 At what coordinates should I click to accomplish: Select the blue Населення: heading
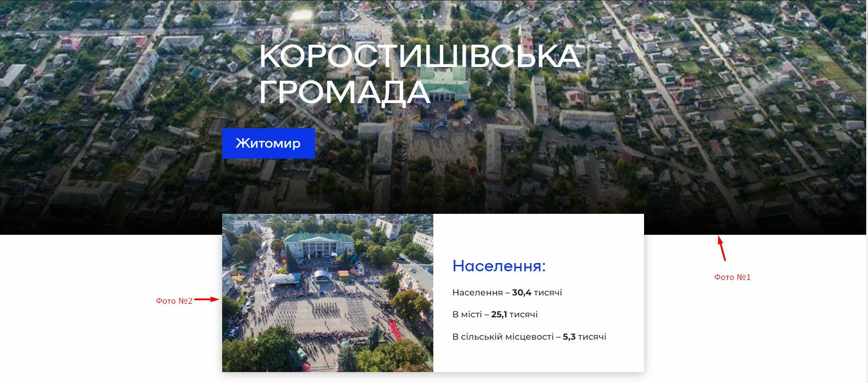tap(499, 266)
